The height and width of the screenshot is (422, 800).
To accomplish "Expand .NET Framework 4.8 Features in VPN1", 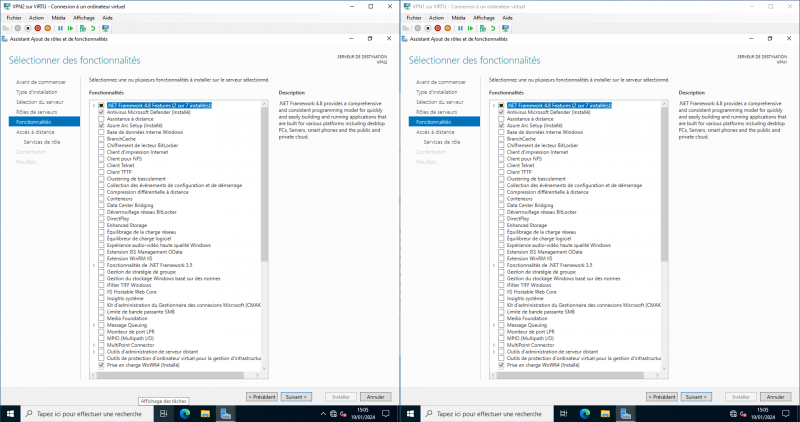I will (x=494, y=106).
